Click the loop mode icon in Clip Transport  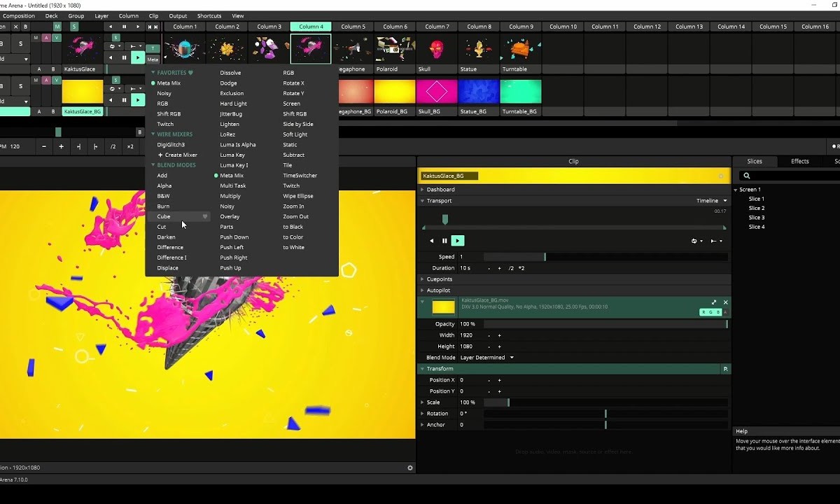(696, 241)
